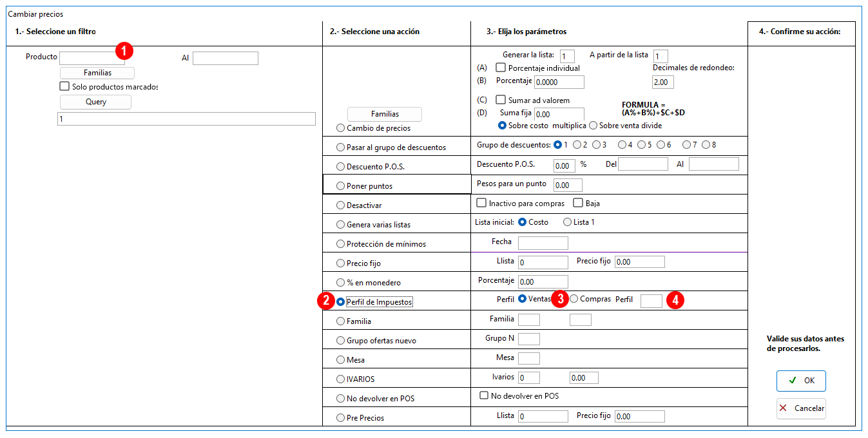Click Descuento P.O.S. Al date field
The height and width of the screenshot is (438, 868).
click(714, 164)
